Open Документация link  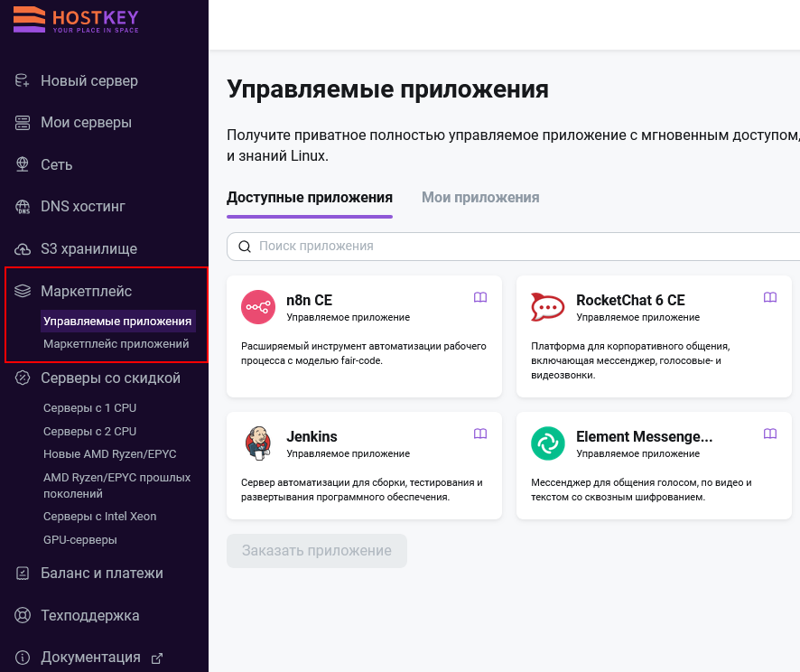coord(90,658)
